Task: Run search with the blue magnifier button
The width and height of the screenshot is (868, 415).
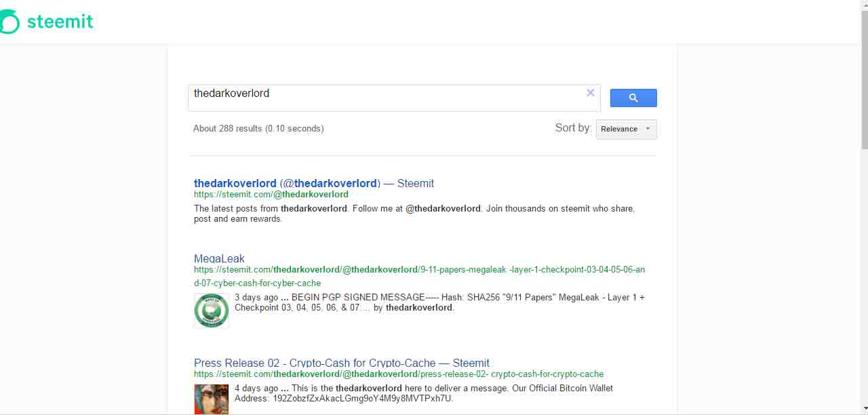Action: (633, 98)
